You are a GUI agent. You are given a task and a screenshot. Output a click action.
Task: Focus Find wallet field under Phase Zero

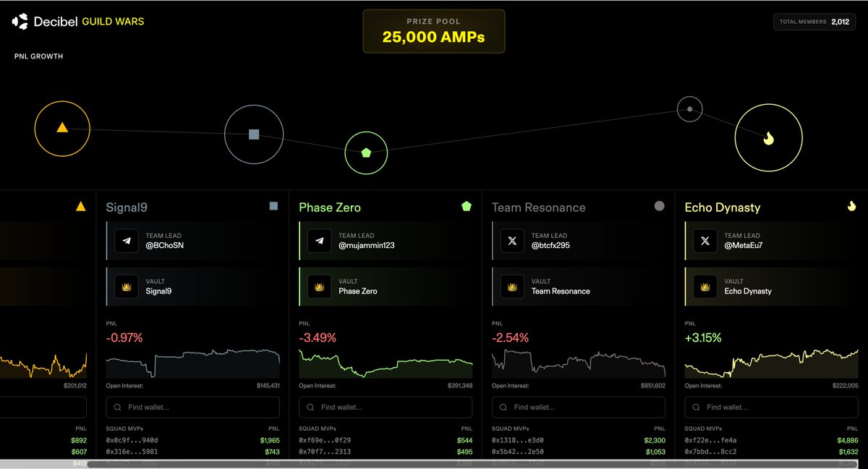pyautogui.click(x=386, y=408)
